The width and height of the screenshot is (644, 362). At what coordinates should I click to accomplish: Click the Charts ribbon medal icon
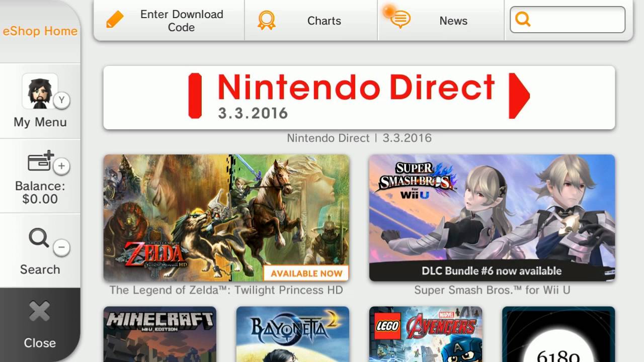coord(267,21)
